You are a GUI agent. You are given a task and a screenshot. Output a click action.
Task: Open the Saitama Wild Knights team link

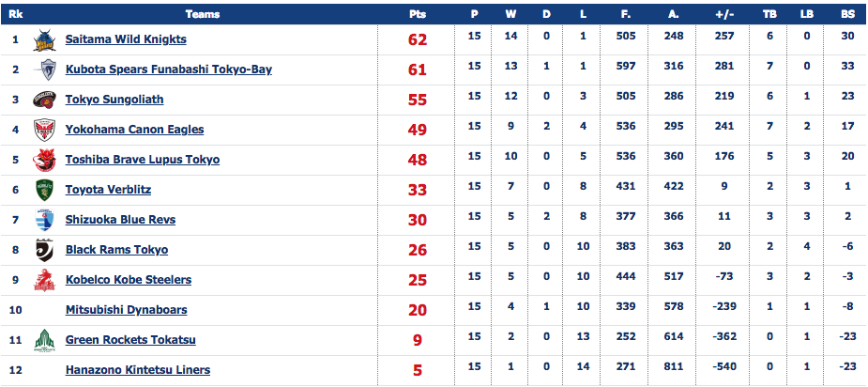[x=126, y=39]
